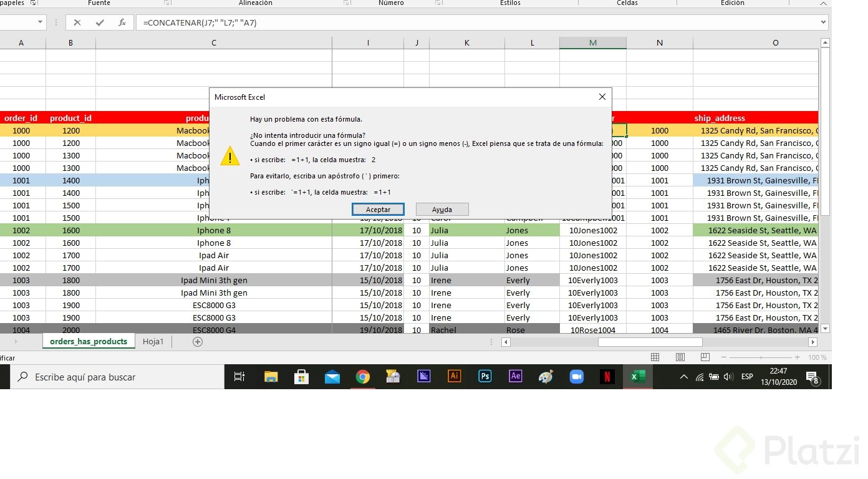Expand the formula bar with the right arrow

coord(823,22)
